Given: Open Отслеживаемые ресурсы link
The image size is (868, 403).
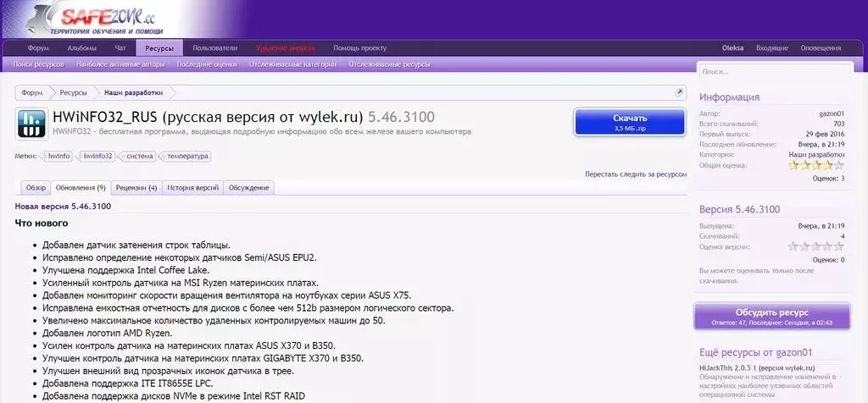Looking at the screenshot, I should [x=390, y=64].
